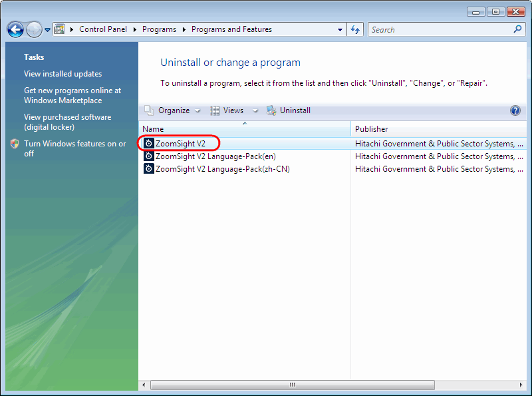The image size is (532, 396).
Task: Click publisher cell for Language-Pack(en) row
Action: (x=439, y=156)
